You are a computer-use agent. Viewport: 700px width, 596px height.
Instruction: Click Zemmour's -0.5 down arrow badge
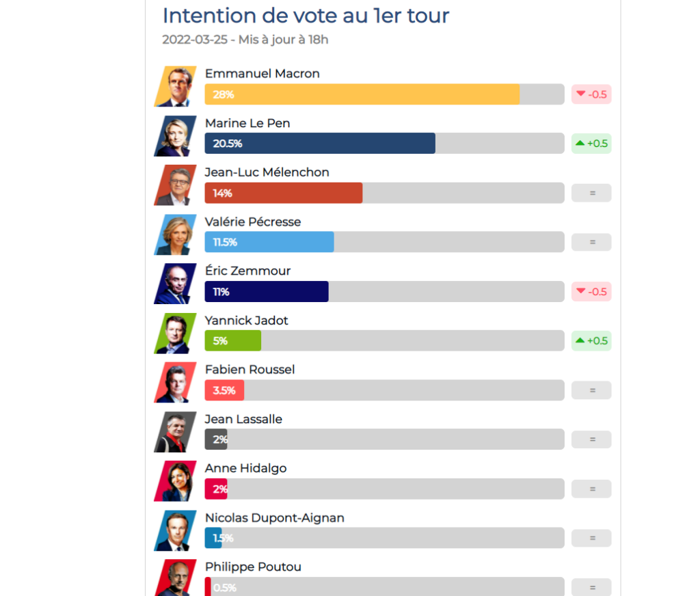pos(591,292)
